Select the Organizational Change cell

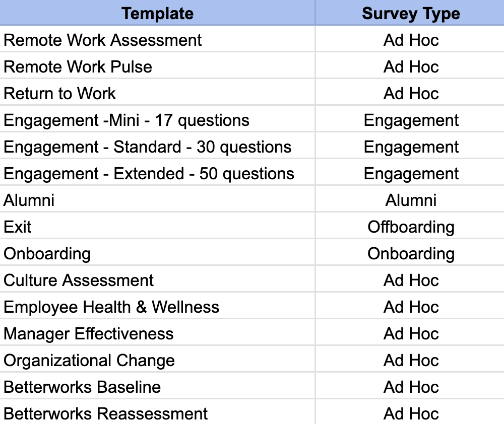[x=157, y=359]
